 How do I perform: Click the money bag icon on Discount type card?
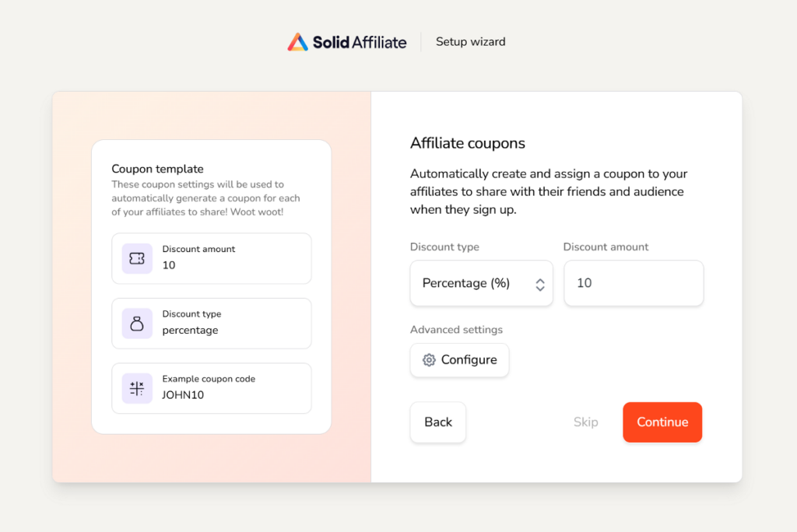point(136,323)
